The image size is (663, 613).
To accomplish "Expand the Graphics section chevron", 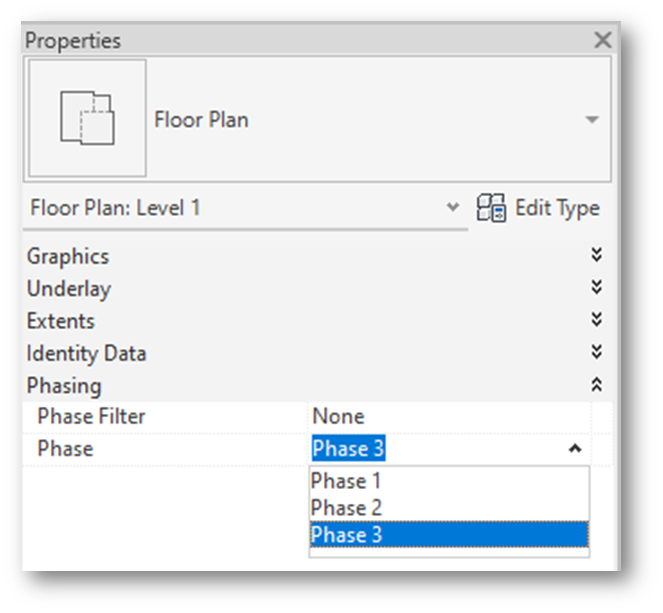I will [597, 256].
